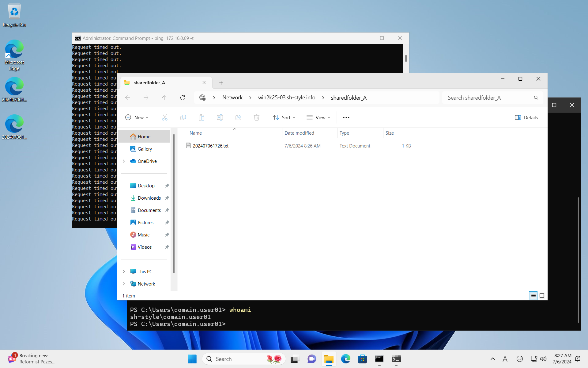588x368 pixels.
Task: Toggle the Details pane
Action: (x=526, y=117)
